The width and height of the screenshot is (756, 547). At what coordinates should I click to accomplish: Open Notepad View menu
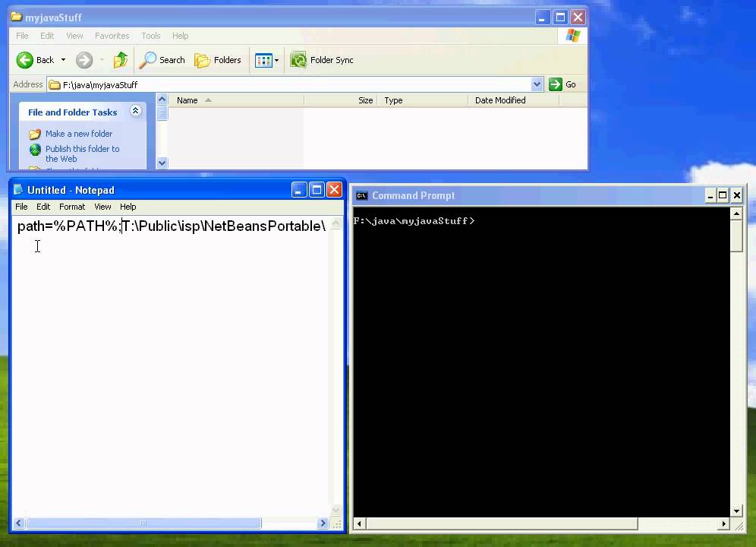point(102,207)
